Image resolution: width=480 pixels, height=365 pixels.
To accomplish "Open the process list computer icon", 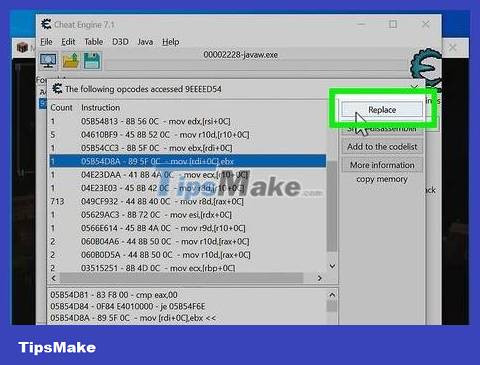I will (49, 61).
